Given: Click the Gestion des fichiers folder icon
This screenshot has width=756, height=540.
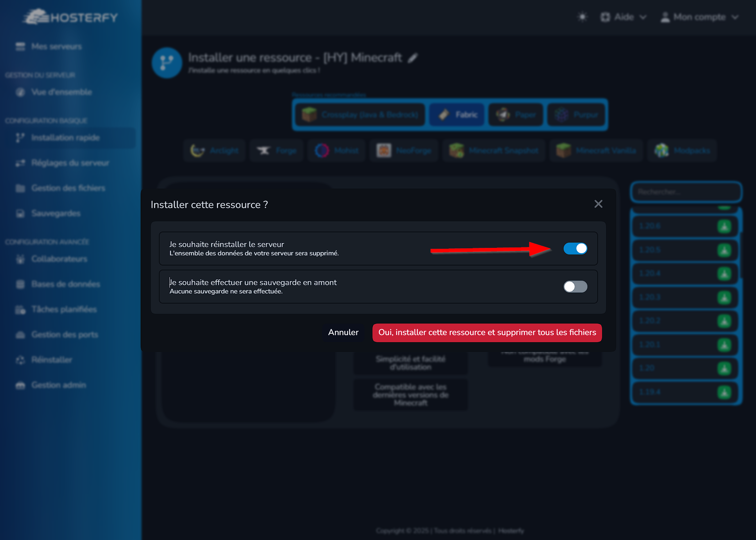Looking at the screenshot, I should point(20,188).
